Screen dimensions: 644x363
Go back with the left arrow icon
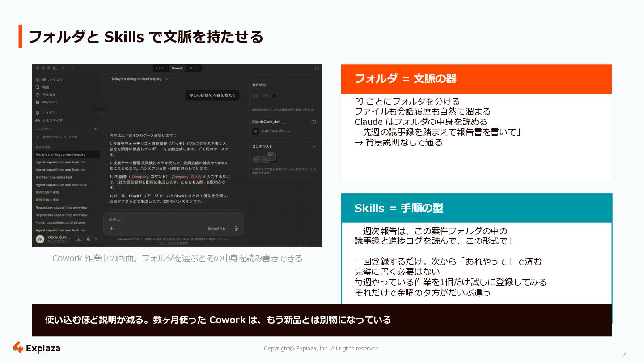pos(64,68)
